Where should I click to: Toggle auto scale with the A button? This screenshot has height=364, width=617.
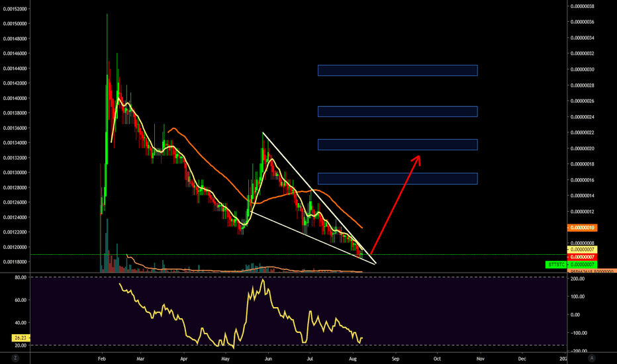click(x=592, y=358)
